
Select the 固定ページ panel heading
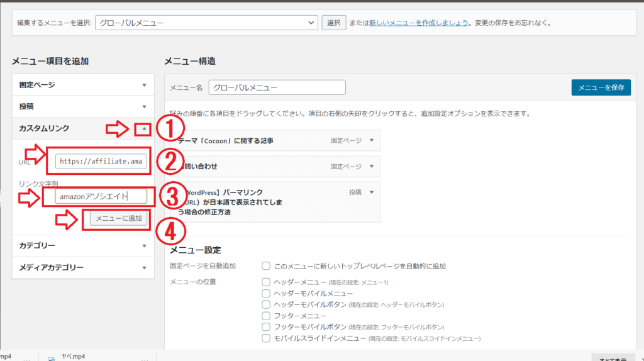coord(37,85)
